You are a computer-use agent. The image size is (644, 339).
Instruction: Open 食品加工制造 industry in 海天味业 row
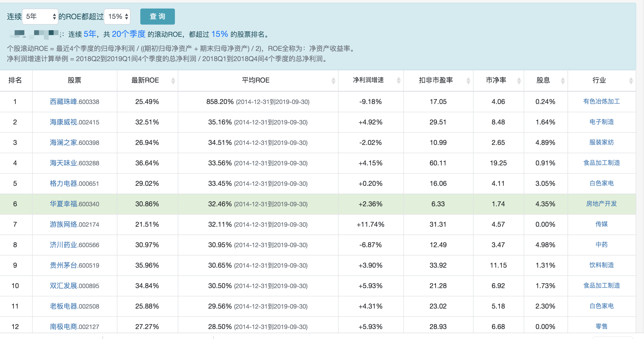(x=602, y=163)
